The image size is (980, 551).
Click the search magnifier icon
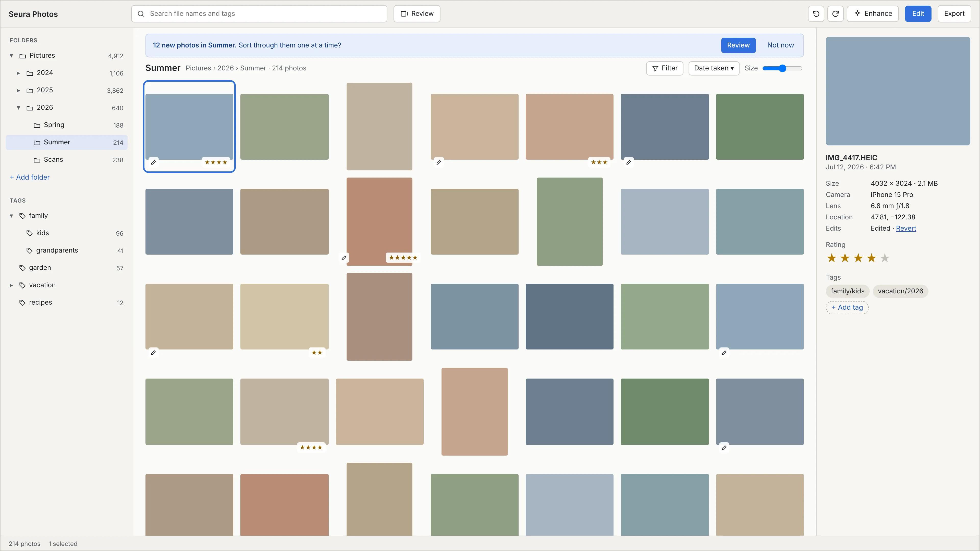point(141,14)
